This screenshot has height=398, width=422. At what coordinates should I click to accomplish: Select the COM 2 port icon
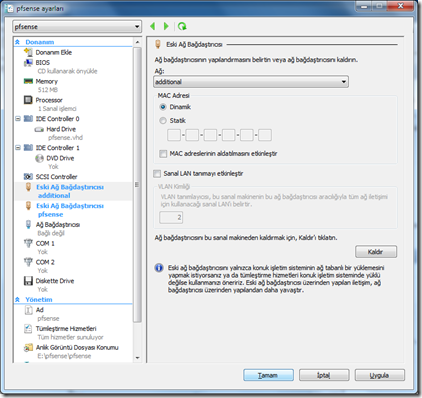coord(28,262)
